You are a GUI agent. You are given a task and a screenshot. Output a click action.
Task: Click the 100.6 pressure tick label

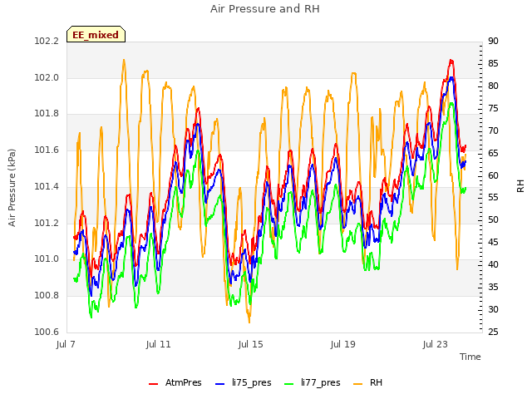[47, 332]
